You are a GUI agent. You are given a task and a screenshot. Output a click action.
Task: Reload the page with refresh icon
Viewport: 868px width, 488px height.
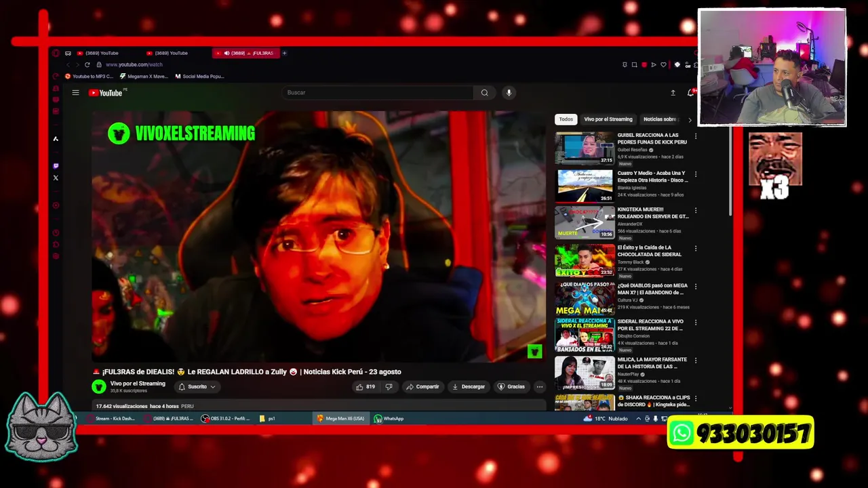[87, 64]
